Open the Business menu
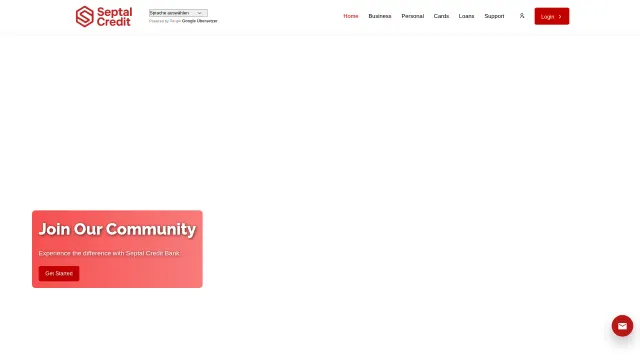This screenshot has height=360, width=640. (380, 16)
